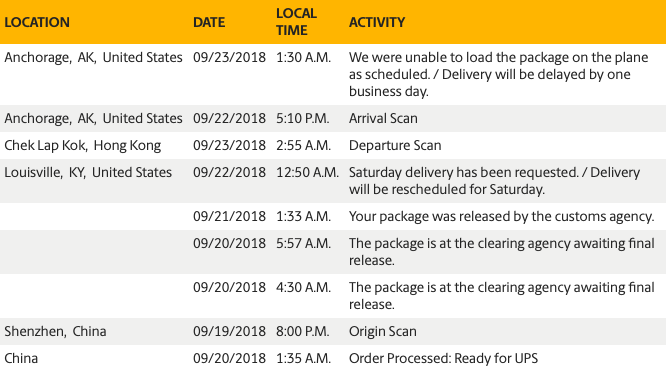Click the 09/19/2018 date cell
671x378 pixels.
tap(229, 331)
